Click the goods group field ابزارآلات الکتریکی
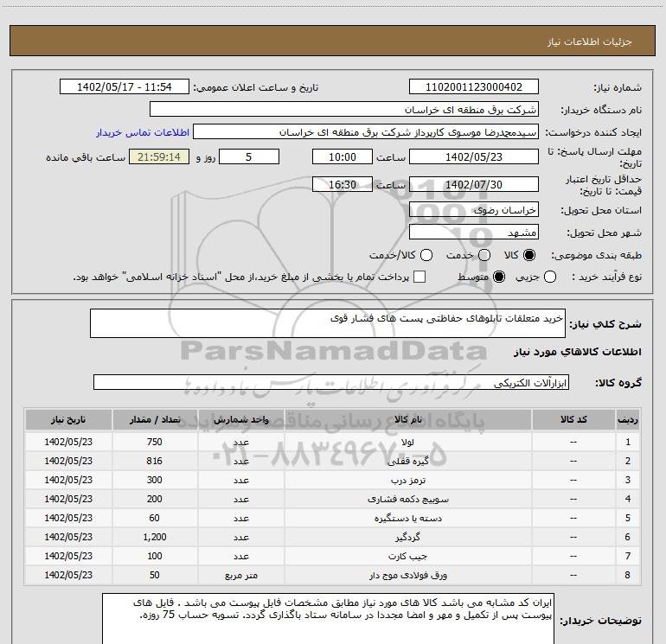The width and height of the screenshot is (666, 644). [331, 382]
